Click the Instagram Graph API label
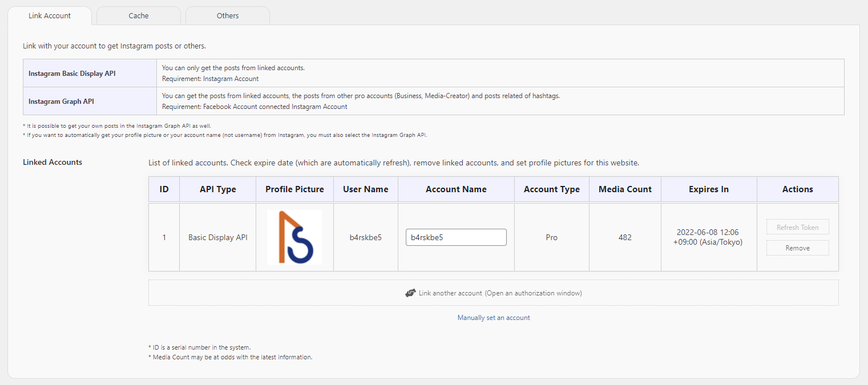868x385 pixels. (61, 102)
